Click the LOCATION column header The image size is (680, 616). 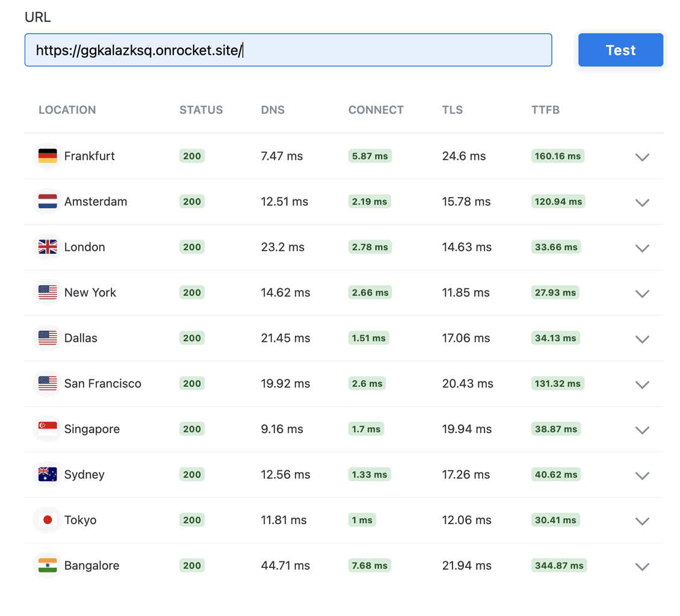point(67,110)
